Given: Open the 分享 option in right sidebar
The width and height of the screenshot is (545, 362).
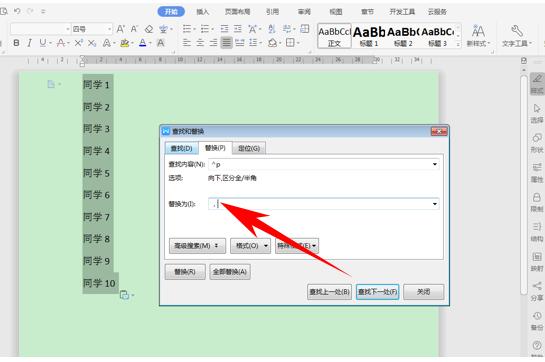Looking at the screenshot, I should [537, 291].
